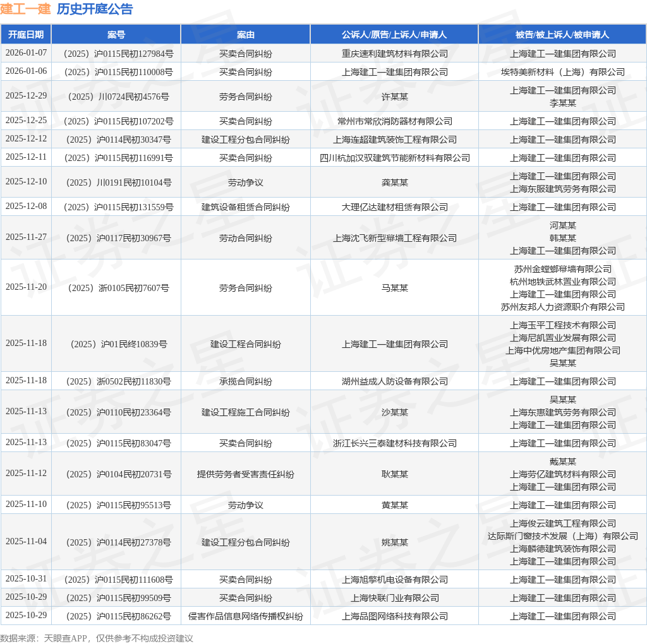Click defendant 李某某
This screenshot has height=644, width=647.
pyautogui.click(x=562, y=103)
